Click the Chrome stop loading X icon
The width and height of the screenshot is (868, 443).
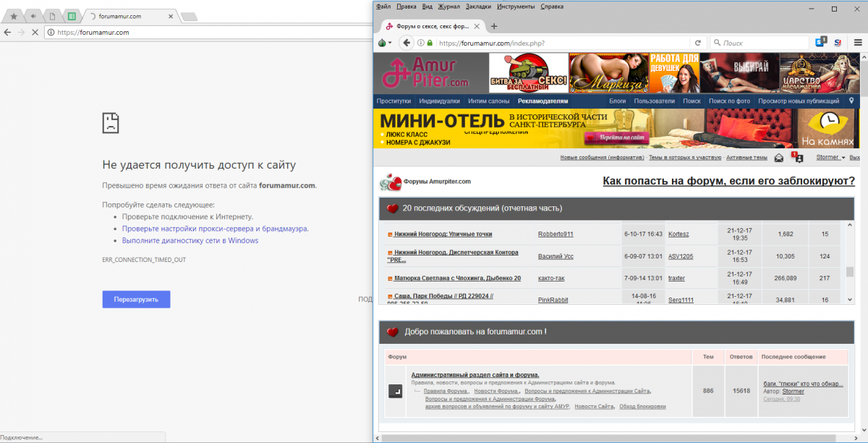pos(35,32)
